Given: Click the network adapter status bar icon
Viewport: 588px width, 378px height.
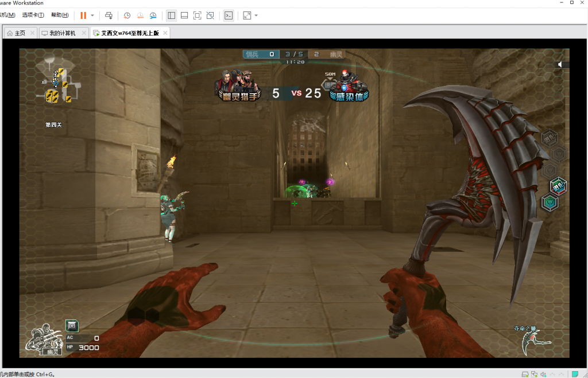Looking at the screenshot, I should pos(535,374).
